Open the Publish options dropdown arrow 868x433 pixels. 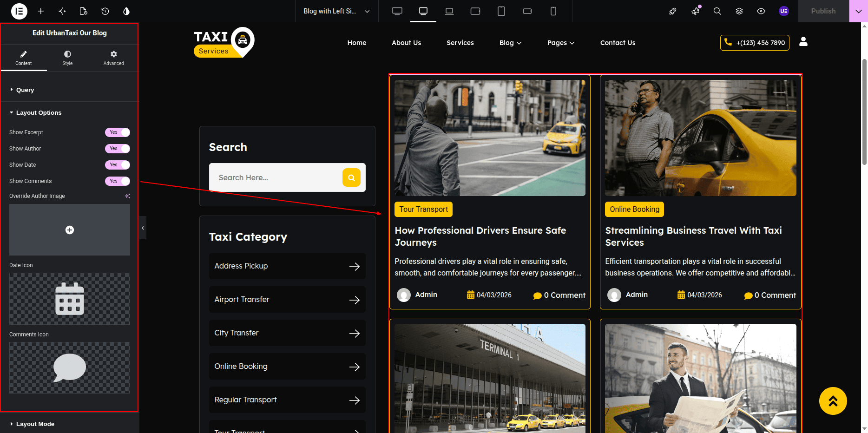858,11
